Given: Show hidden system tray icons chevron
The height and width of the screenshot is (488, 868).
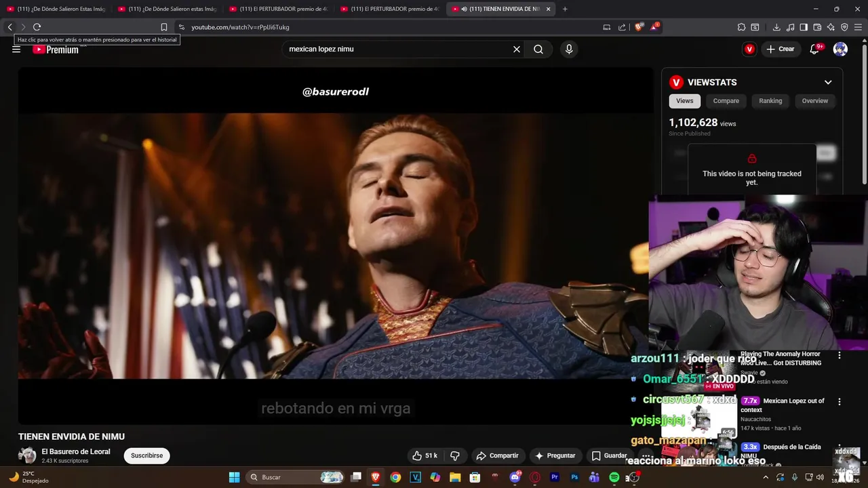Looking at the screenshot, I should point(766,477).
